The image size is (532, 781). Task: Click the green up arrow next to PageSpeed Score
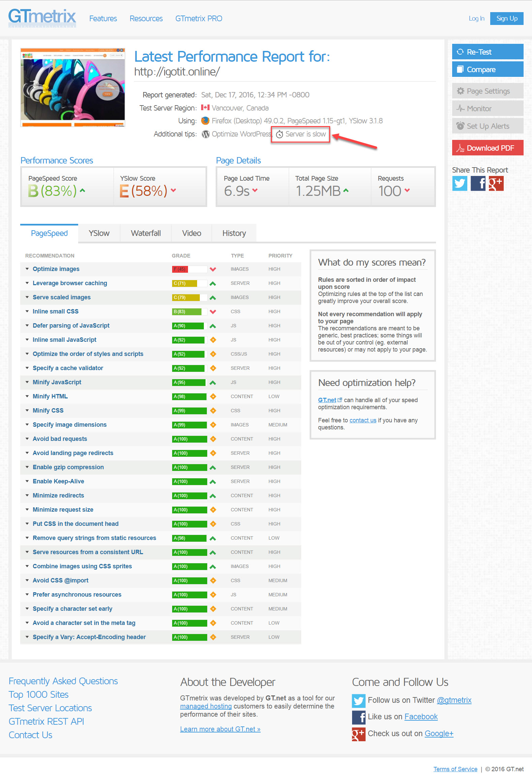point(83,190)
